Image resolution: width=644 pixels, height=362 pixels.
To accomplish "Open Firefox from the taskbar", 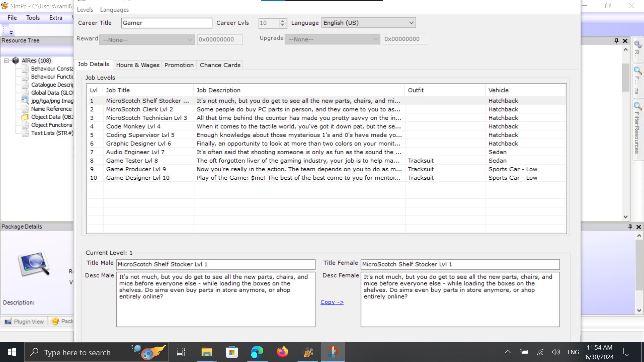I will [282, 352].
